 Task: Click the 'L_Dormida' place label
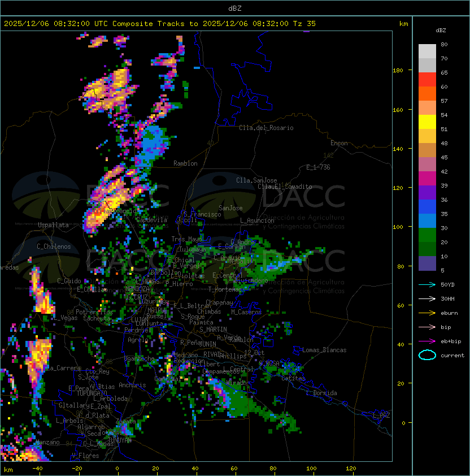point(321,393)
